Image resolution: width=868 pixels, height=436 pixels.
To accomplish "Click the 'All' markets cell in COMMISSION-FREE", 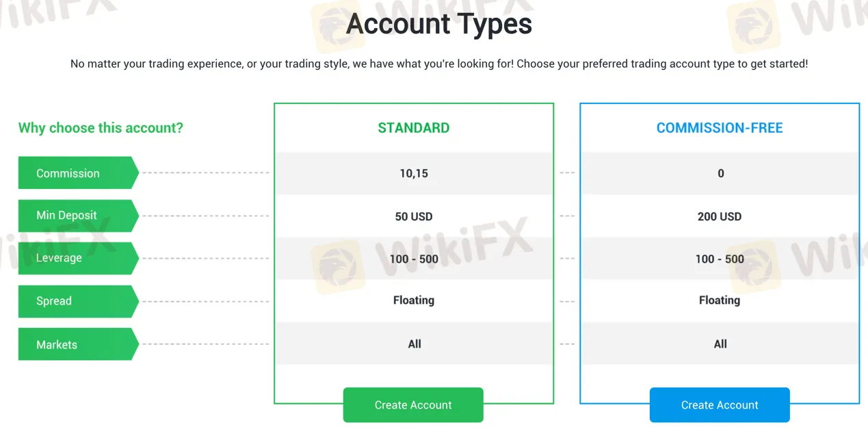I will point(720,344).
